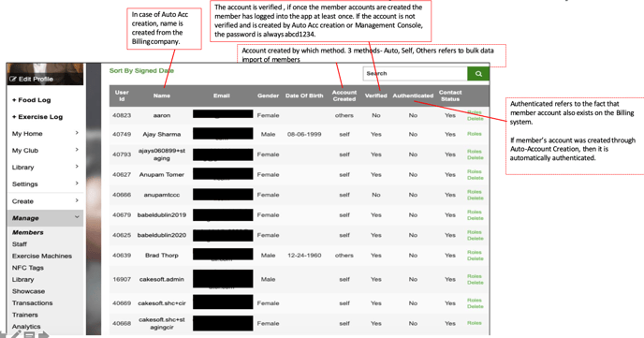Add entry via + Exercise Log
644x338 pixels.
coord(37,117)
